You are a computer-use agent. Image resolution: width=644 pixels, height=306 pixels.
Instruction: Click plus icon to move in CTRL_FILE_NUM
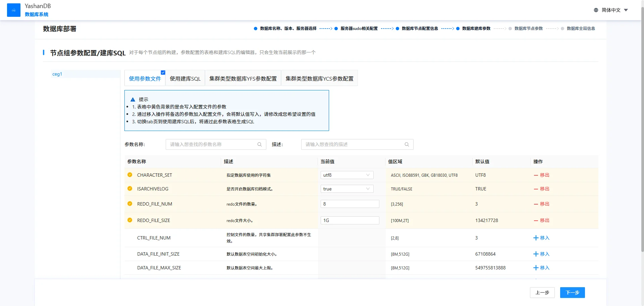click(x=536, y=238)
